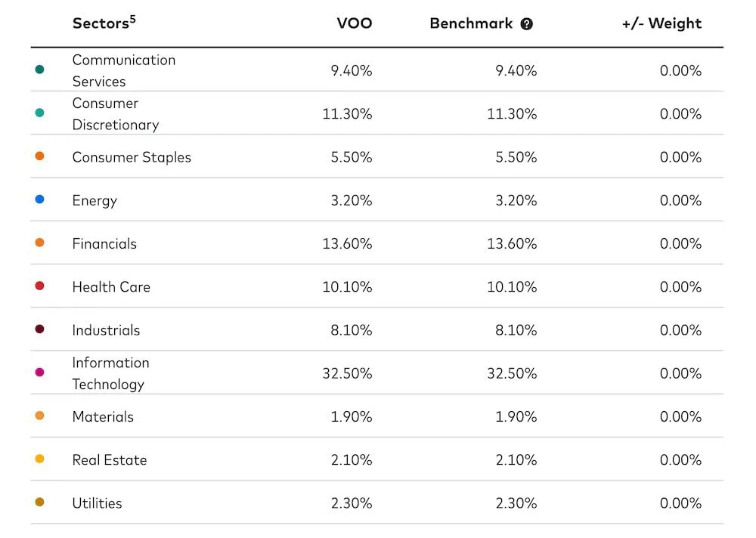Image resolution: width=756 pixels, height=538 pixels.
Task: Select the Financials sector label
Action: [x=104, y=243]
